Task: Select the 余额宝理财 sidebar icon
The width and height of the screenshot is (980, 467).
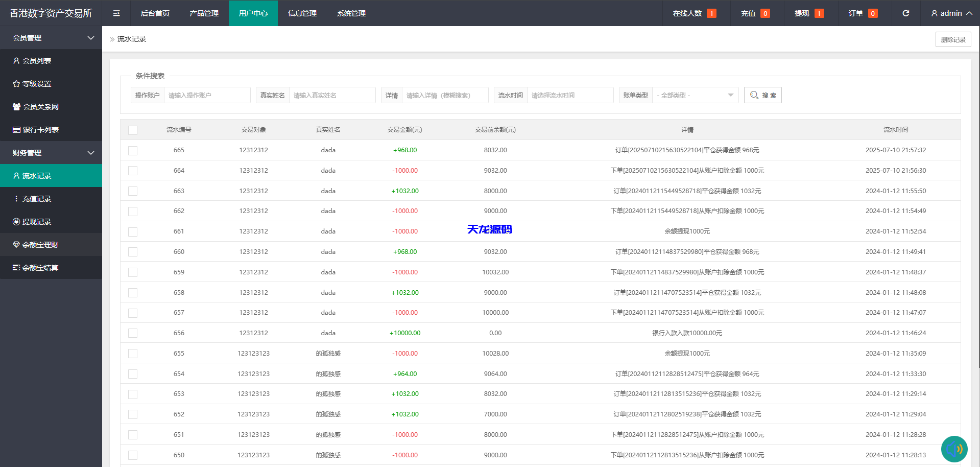Action: (16, 244)
